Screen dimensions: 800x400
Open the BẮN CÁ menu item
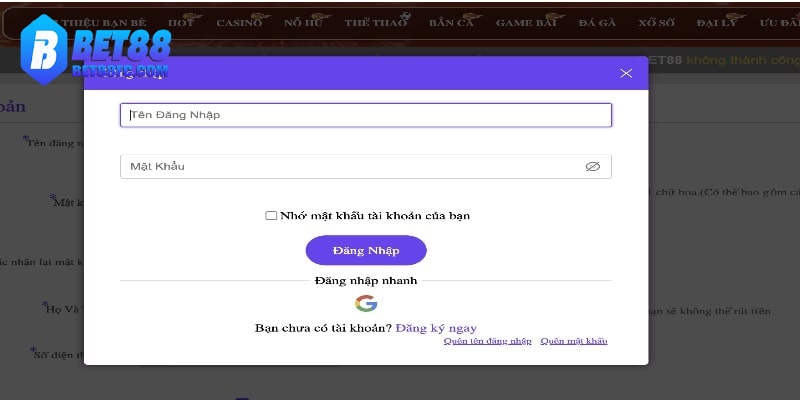452,22
